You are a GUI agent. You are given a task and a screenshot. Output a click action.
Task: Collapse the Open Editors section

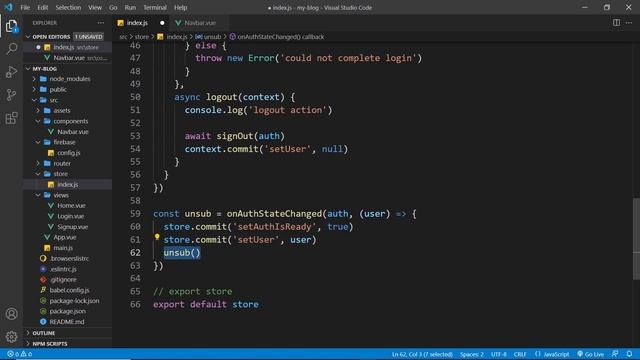tap(67, 37)
